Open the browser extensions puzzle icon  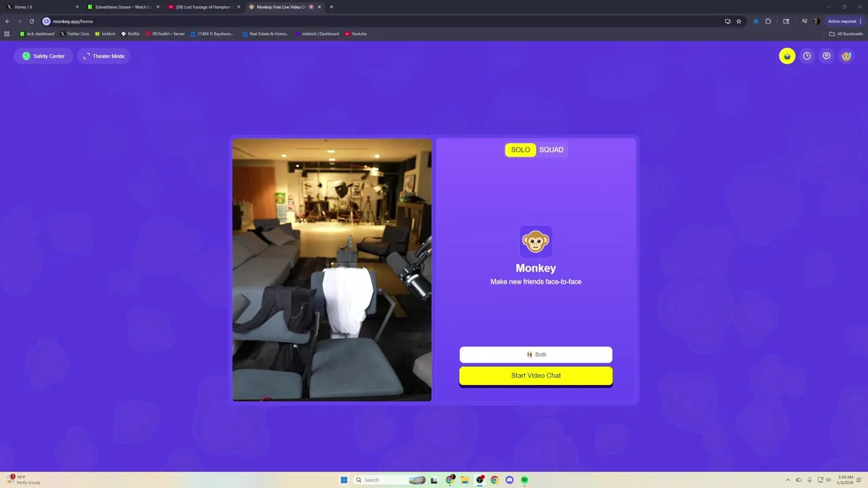pyautogui.click(x=768, y=21)
